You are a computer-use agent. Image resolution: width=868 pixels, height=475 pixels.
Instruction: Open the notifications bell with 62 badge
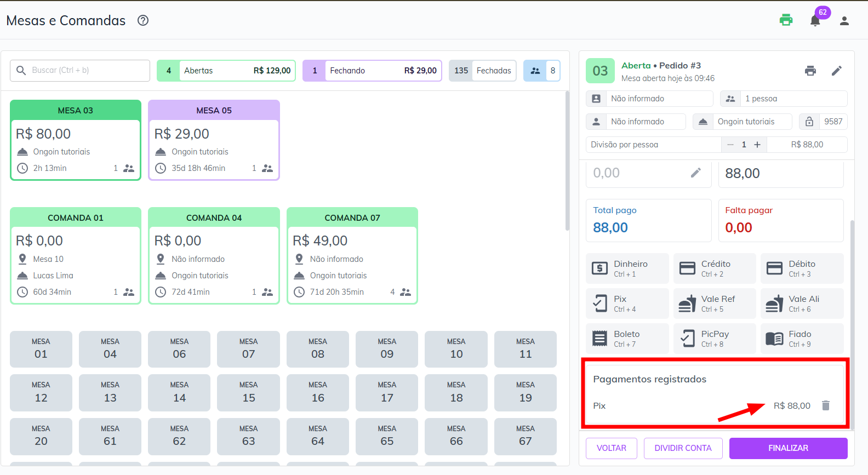tap(815, 21)
